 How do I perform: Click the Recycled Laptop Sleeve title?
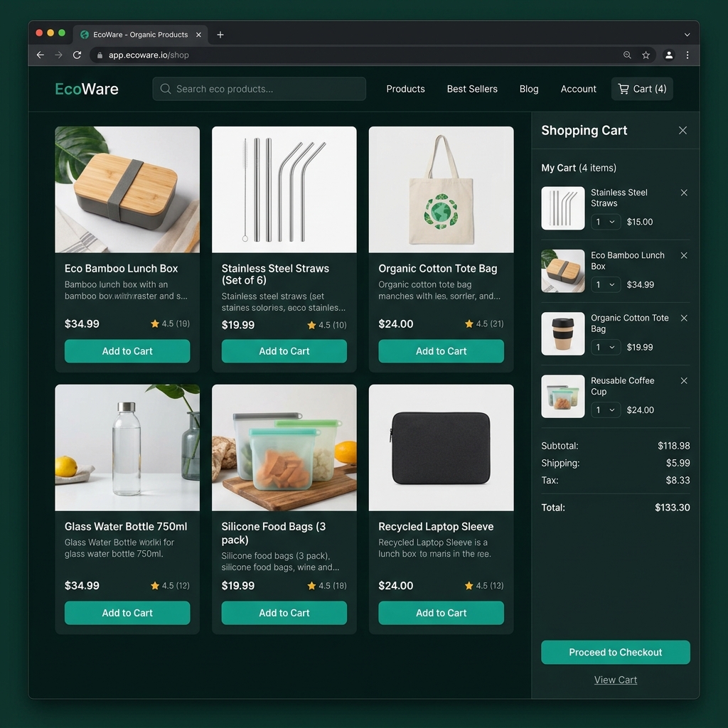pos(436,527)
